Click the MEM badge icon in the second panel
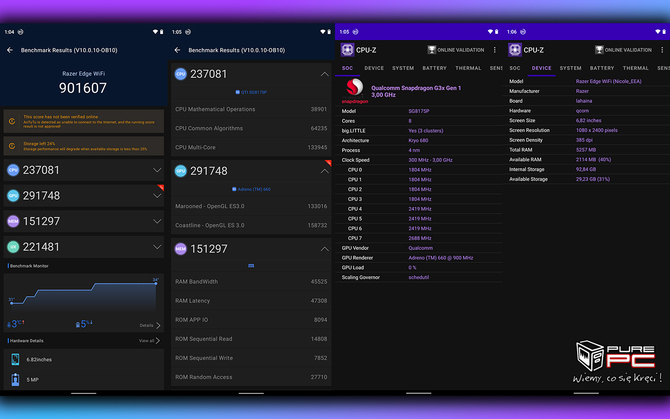This screenshot has width=670, height=419. [x=181, y=249]
